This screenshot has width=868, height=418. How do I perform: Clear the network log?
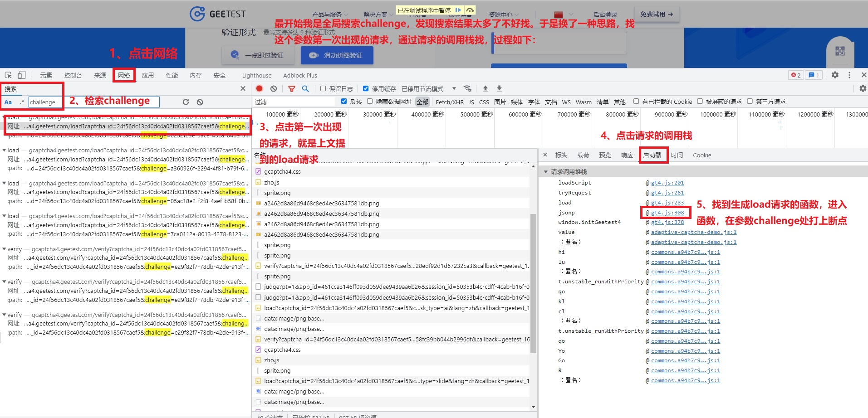click(274, 88)
